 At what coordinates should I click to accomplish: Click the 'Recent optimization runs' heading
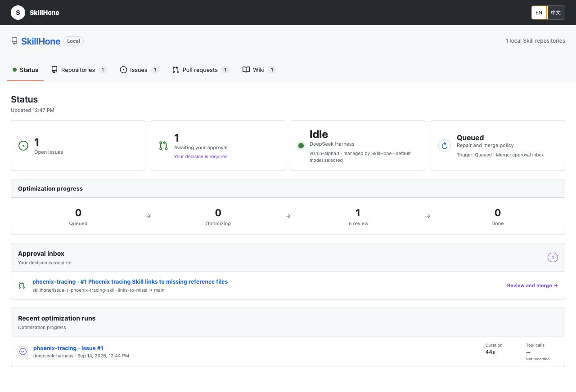57,318
